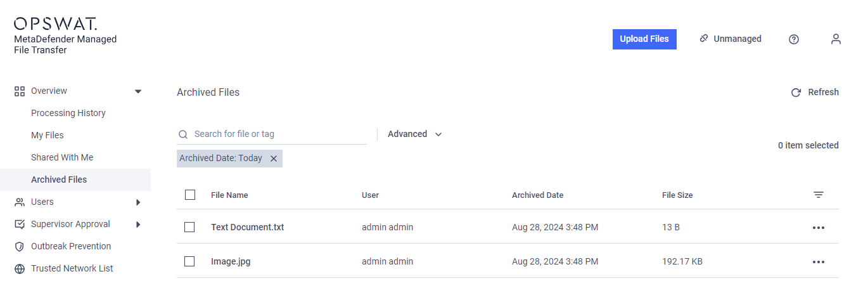Expand the Supervisor Approval submenu arrow

138,225
